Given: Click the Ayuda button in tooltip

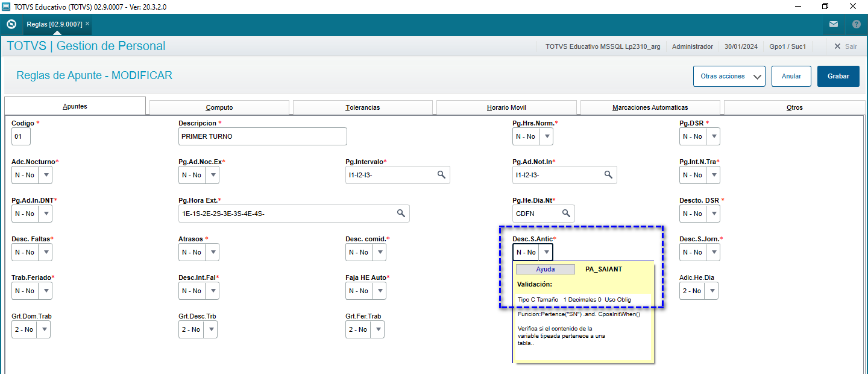Looking at the screenshot, I should coord(546,269).
